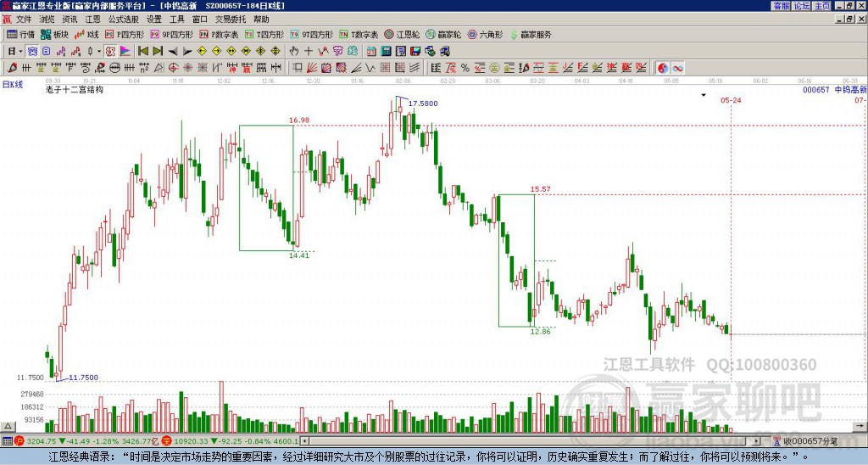The width and height of the screenshot is (868, 465).
Task: Click the yin-yang taiji icon
Action: (663, 68)
